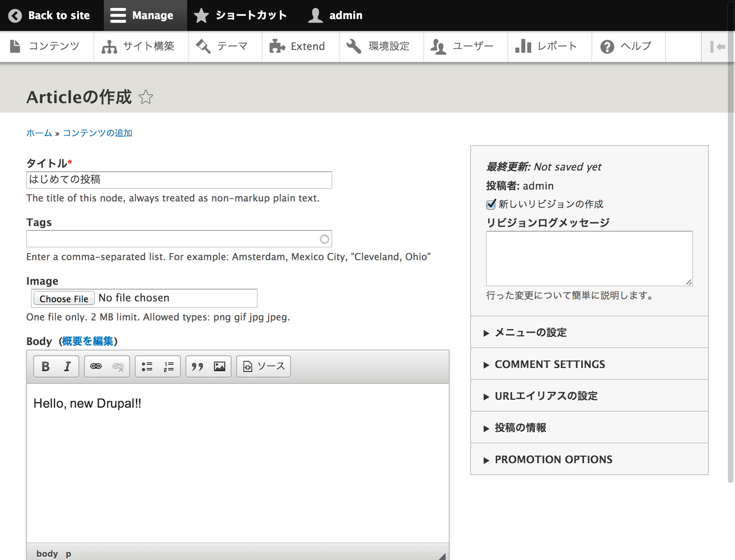Expand URLエイリアスの設定 section
Screen dimensions: 735x560
590,396
